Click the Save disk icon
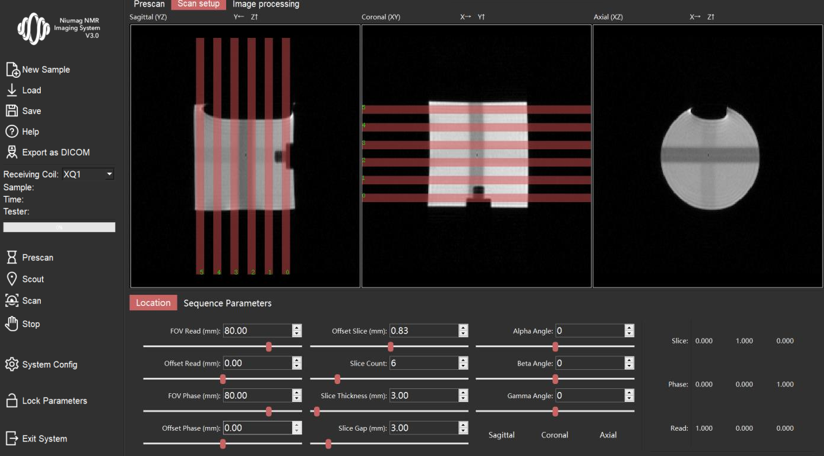The height and width of the screenshot is (456, 824). (x=12, y=111)
